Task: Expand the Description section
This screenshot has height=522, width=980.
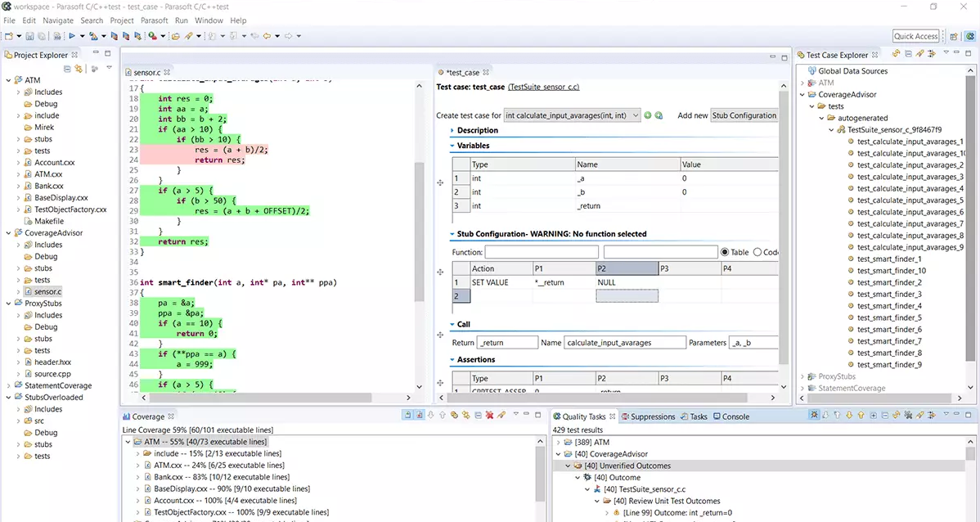Action: coord(452,131)
